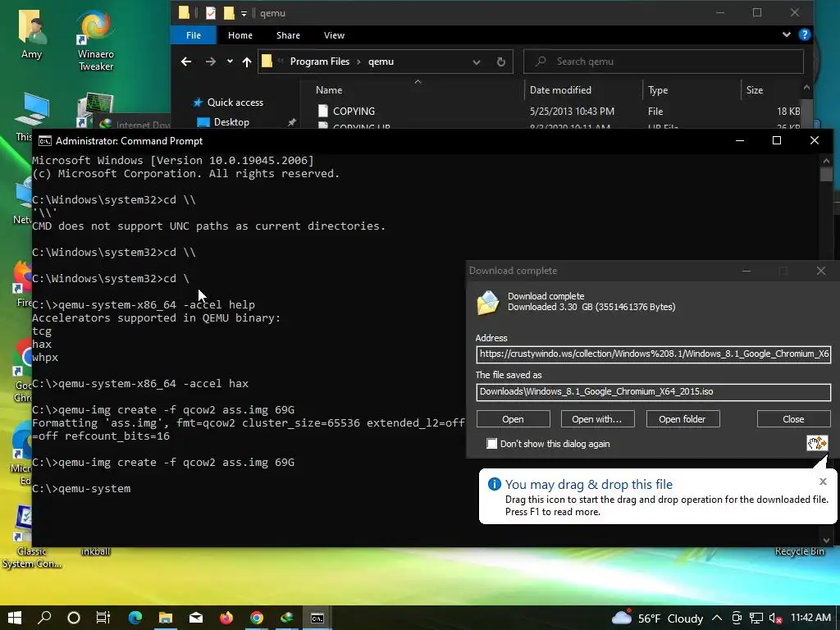Click the file saved as path field
This screenshot has height=630, width=840.
tap(653, 391)
